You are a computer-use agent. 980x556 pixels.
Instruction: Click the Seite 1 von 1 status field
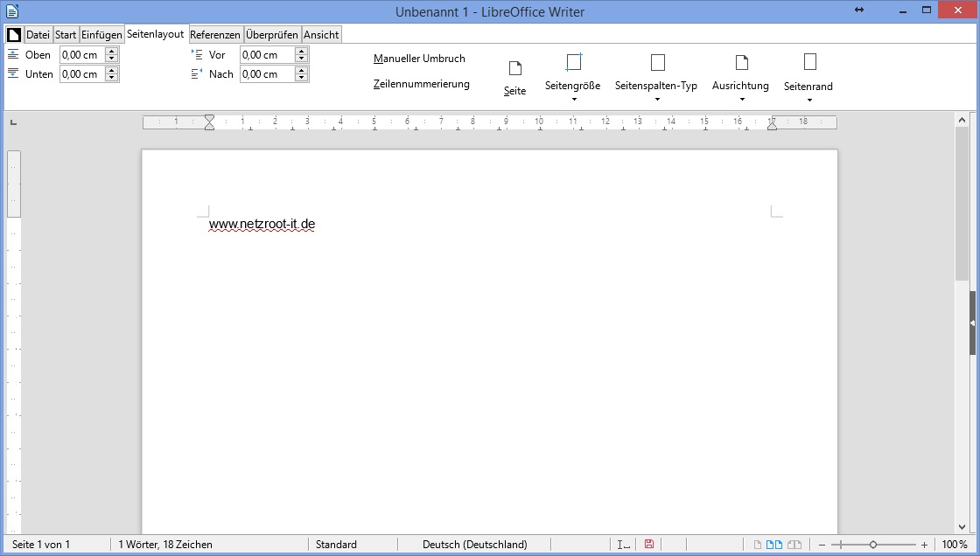pyautogui.click(x=41, y=544)
